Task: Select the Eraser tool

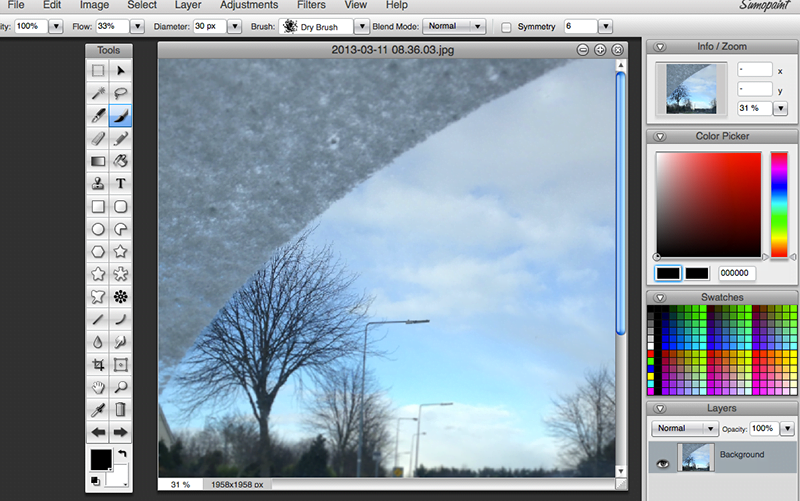Action: 98,138
